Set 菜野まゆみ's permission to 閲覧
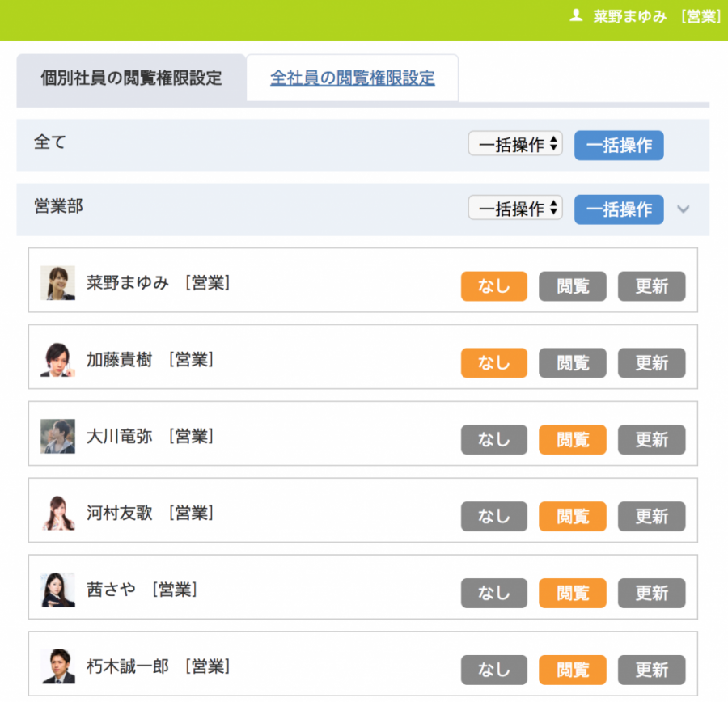Viewport: 728px width, 702px height. pos(573,286)
